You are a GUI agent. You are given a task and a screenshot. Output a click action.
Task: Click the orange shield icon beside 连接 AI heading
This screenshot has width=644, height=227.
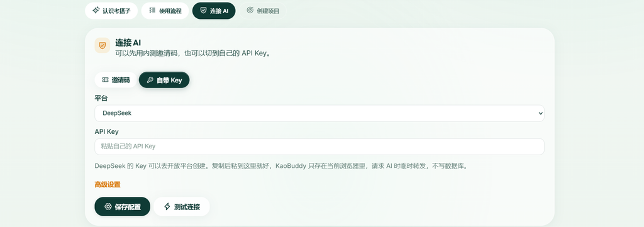point(103,45)
